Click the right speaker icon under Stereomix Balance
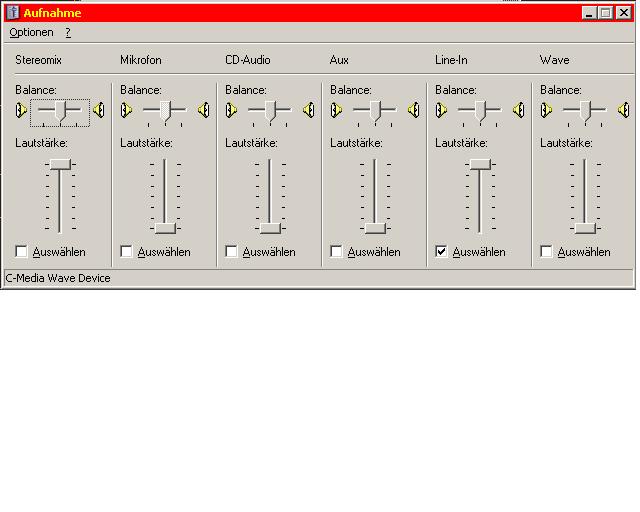Image resolution: width=640 pixels, height=512 pixels. 98,110
